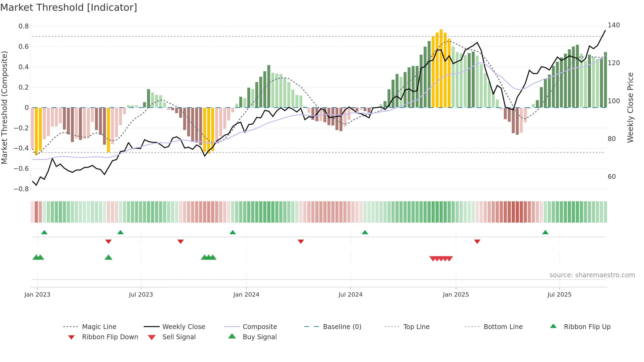This screenshot has height=362, width=644.
Task: Select the Top Line legend entry
Action: 407,327
